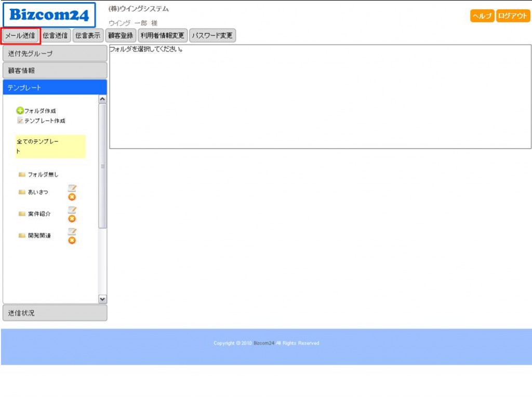Open the ヘルプ button

pos(482,16)
